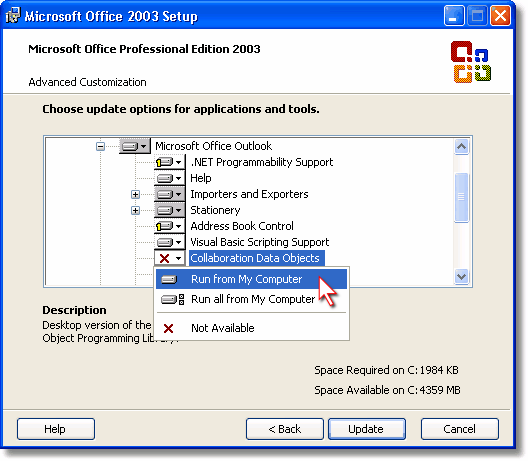Click the Update button

tap(367, 429)
